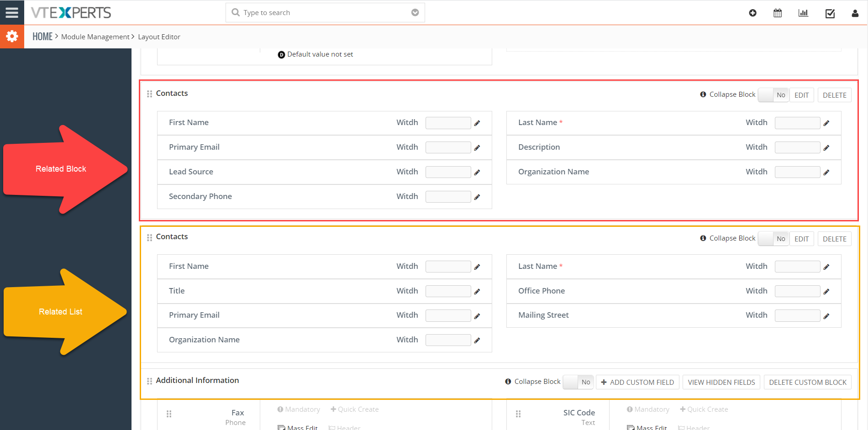Click info icon beside Additional Information Collapse Block

508,382
